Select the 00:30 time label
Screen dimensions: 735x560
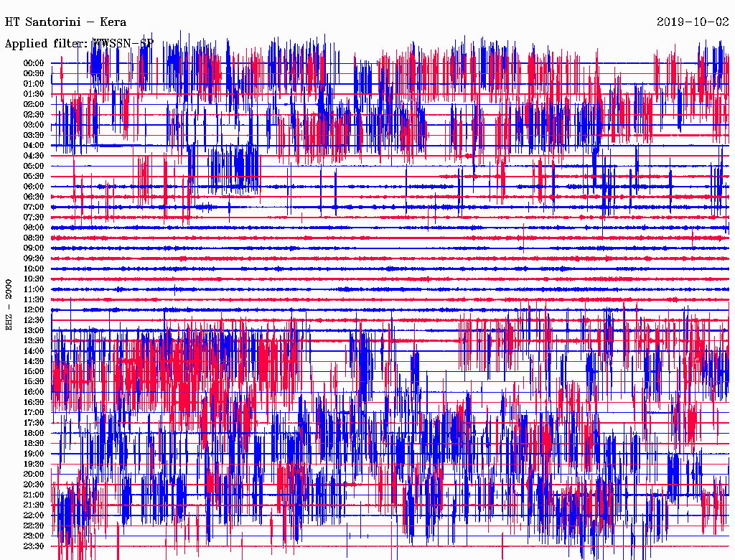pos(34,74)
